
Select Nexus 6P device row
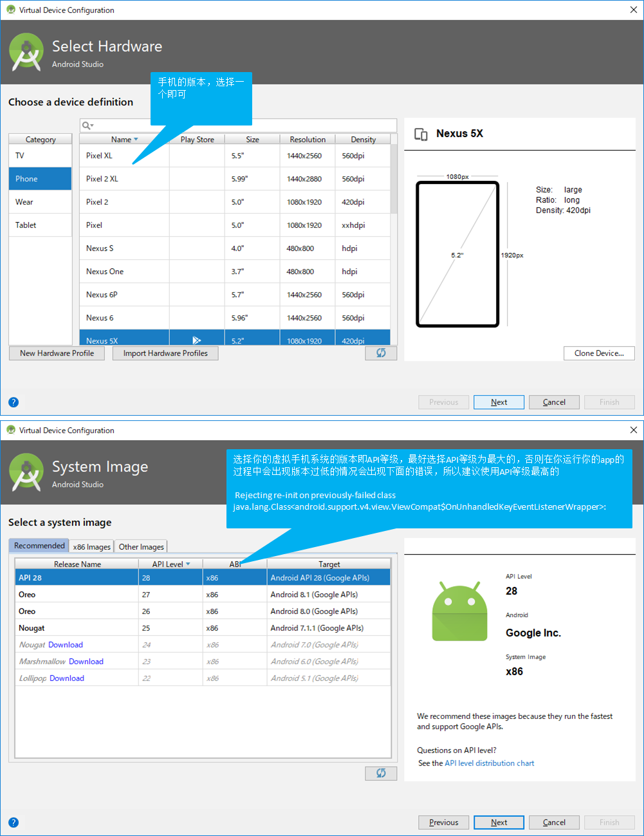tap(235, 295)
